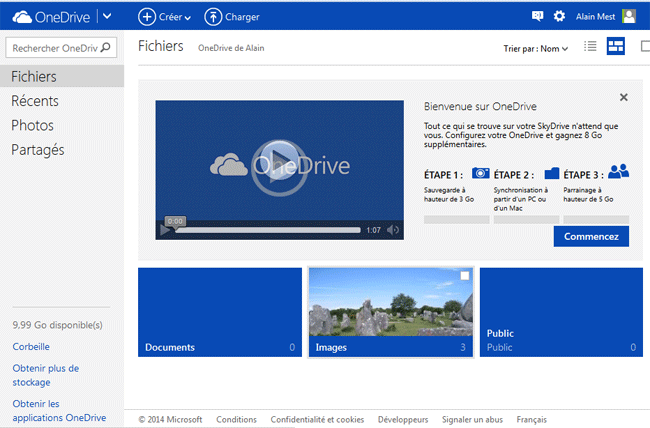
Task: Close the Bienvenue sur OneDrive banner
Action: click(623, 97)
